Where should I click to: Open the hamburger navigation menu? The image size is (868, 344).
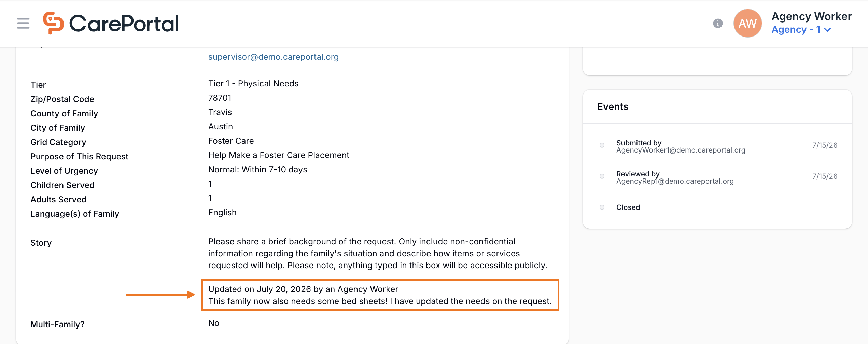[x=23, y=23]
